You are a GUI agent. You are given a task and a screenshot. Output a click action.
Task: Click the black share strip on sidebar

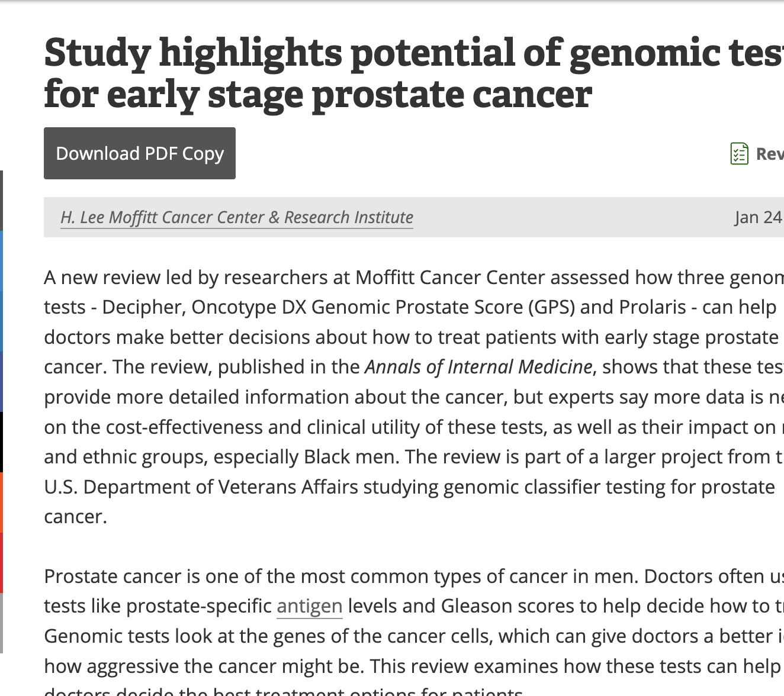click(x=1, y=442)
